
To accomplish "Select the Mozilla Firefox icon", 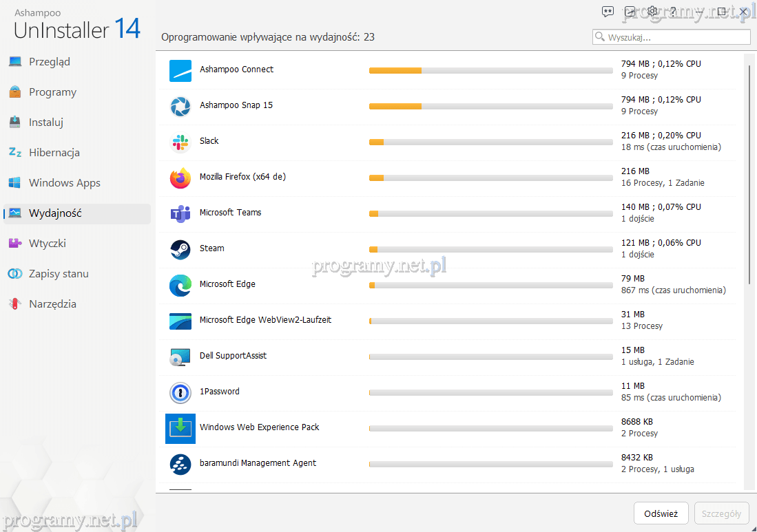I will click(x=180, y=178).
